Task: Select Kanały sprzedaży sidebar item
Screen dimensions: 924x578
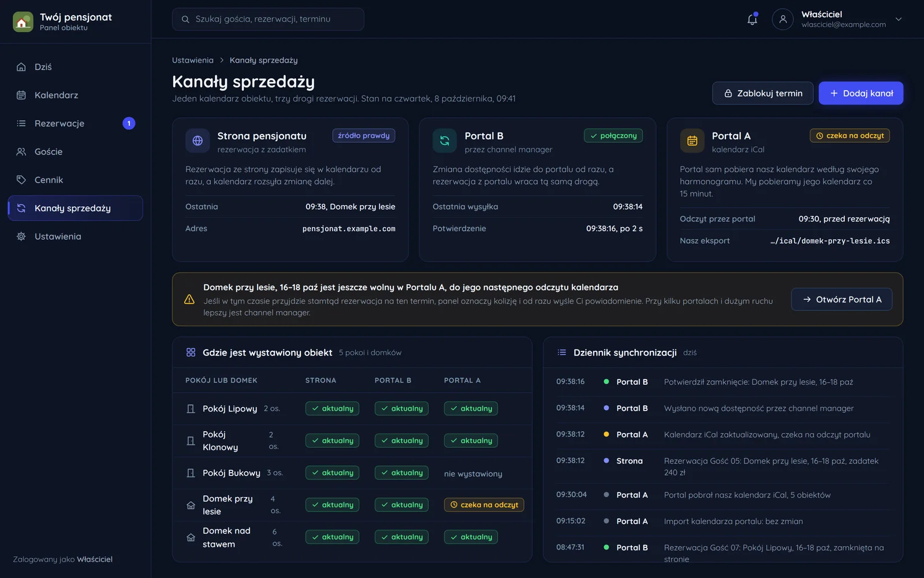Action: (x=75, y=208)
